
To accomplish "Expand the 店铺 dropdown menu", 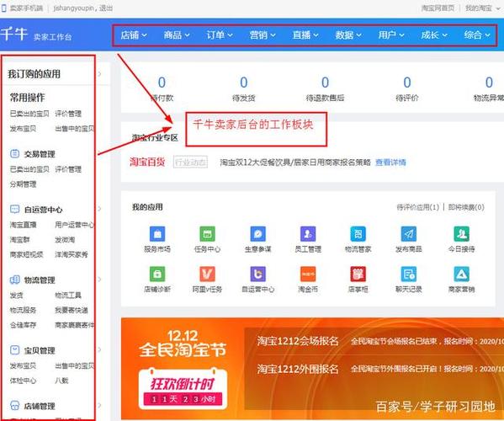I will [x=134, y=35].
